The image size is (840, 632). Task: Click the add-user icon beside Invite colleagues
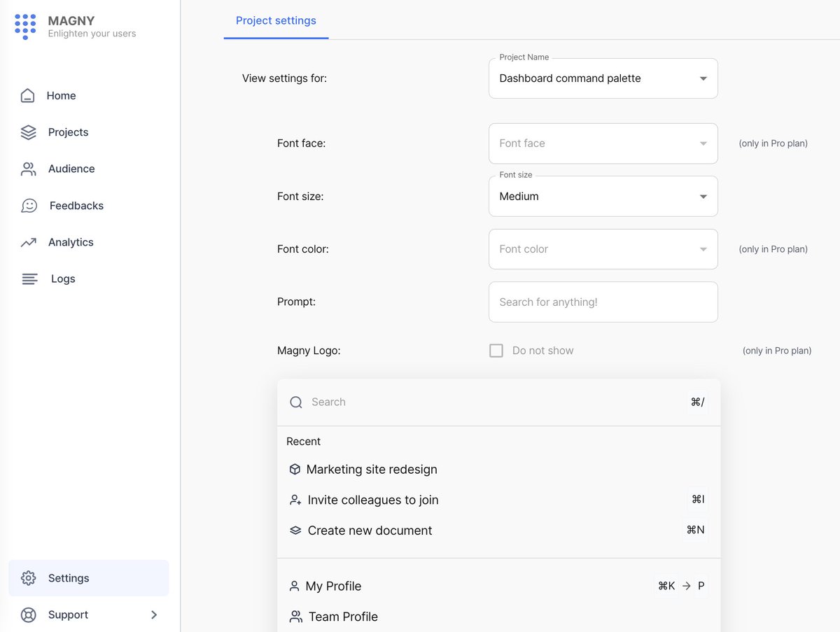[295, 500]
